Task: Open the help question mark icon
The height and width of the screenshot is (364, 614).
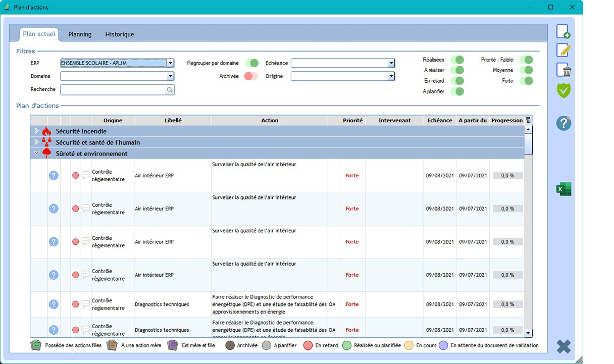Action: 563,123
